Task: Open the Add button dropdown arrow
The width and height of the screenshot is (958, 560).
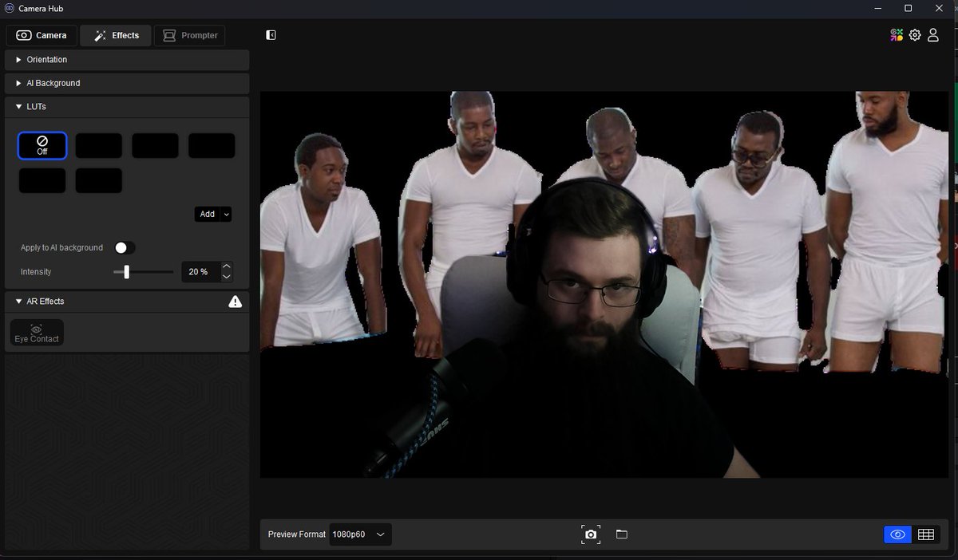Action: coord(227,214)
